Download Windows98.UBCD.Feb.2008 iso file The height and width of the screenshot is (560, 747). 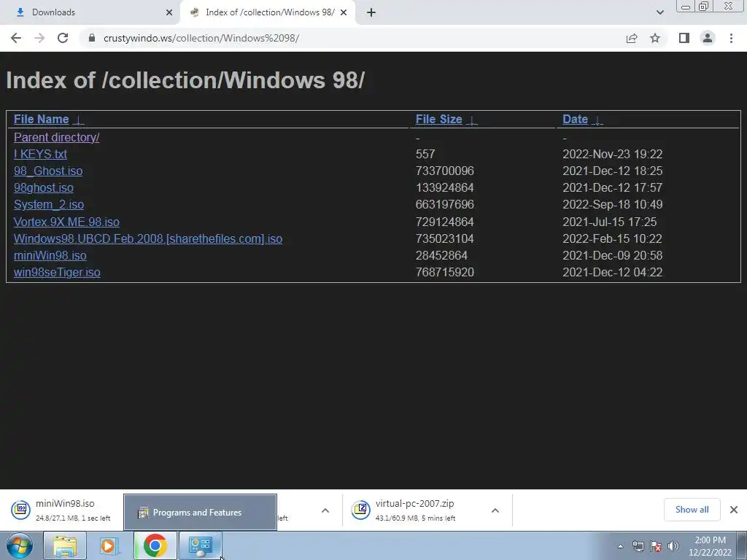(x=148, y=238)
